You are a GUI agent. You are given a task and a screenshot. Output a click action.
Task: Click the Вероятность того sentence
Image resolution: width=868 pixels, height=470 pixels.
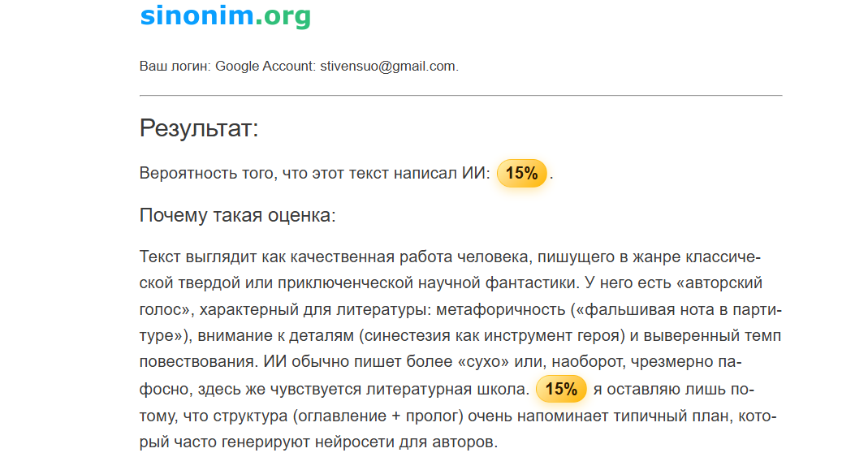(314, 173)
